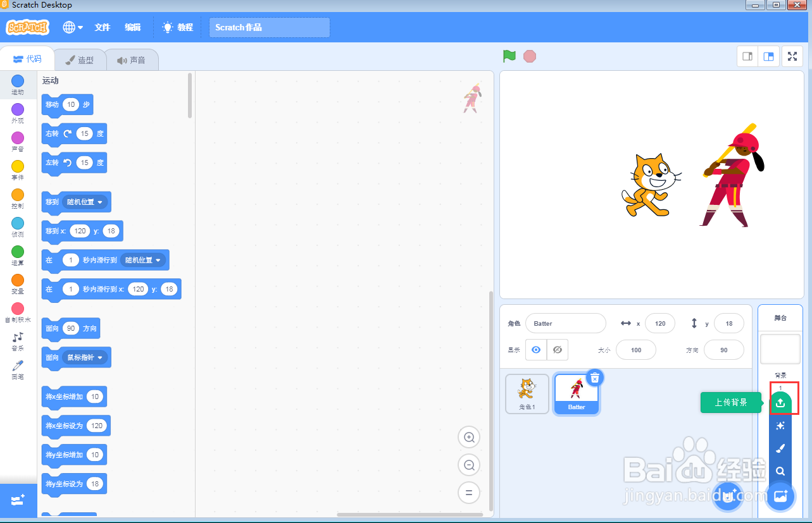Screen dimensions: 812x523
Task: Click the upload backdrop icon
Action: (x=780, y=403)
